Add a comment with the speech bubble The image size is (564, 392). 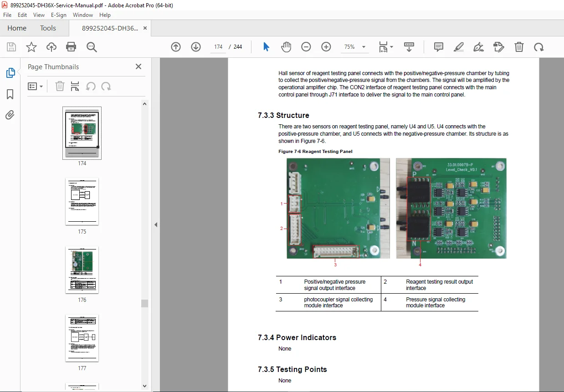pos(439,47)
